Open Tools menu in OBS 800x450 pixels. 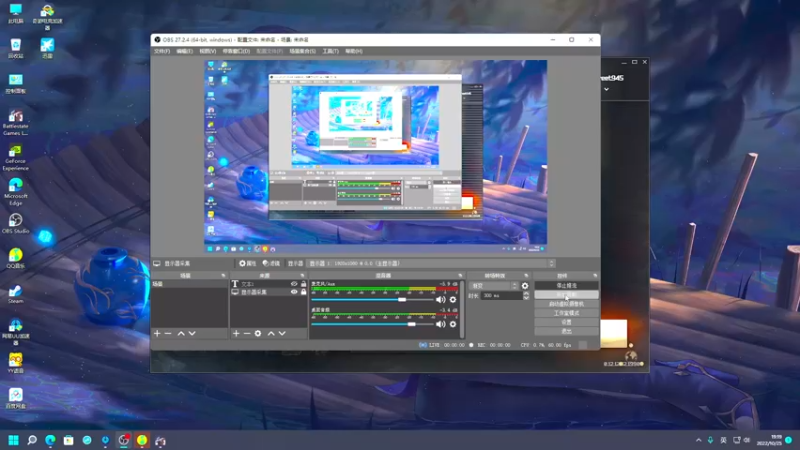[x=330, y=51]
